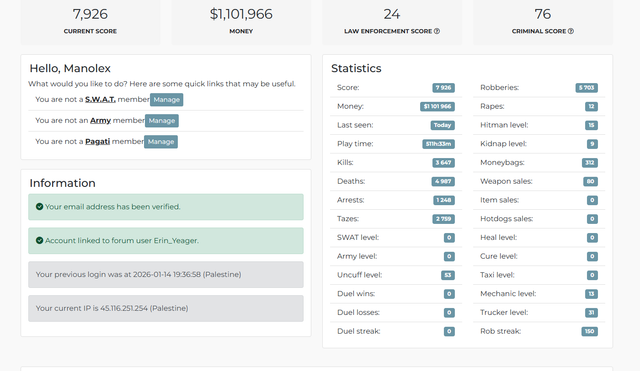Viewport: 640px width, 371px height.
Task: Click the Criminal Score help icon
Action: point(571,31)
